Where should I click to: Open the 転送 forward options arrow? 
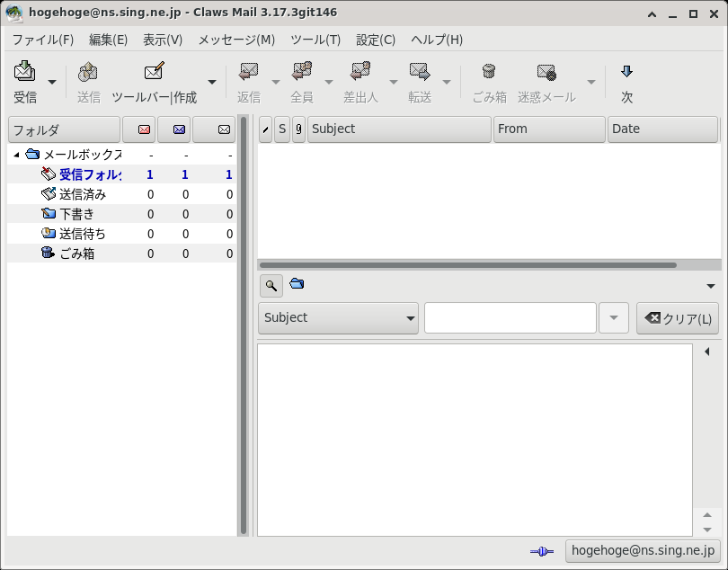[x=447, y=82]
